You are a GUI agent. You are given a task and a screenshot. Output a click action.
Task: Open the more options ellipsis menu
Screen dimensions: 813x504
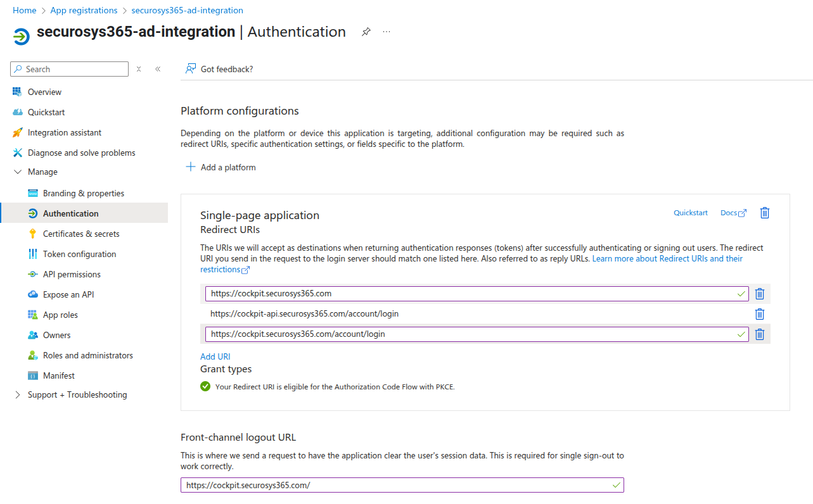pyautogui.click(x=387, y=32)
